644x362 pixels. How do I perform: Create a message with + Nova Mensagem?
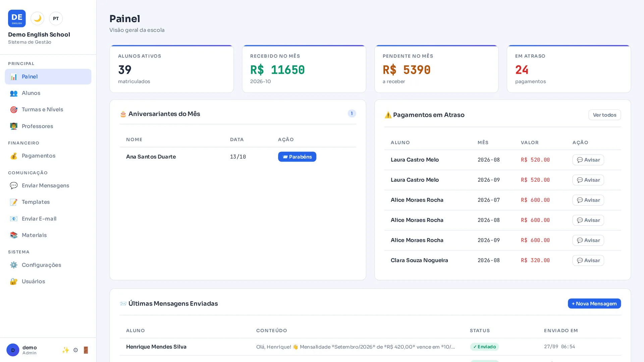click(594, 304)
